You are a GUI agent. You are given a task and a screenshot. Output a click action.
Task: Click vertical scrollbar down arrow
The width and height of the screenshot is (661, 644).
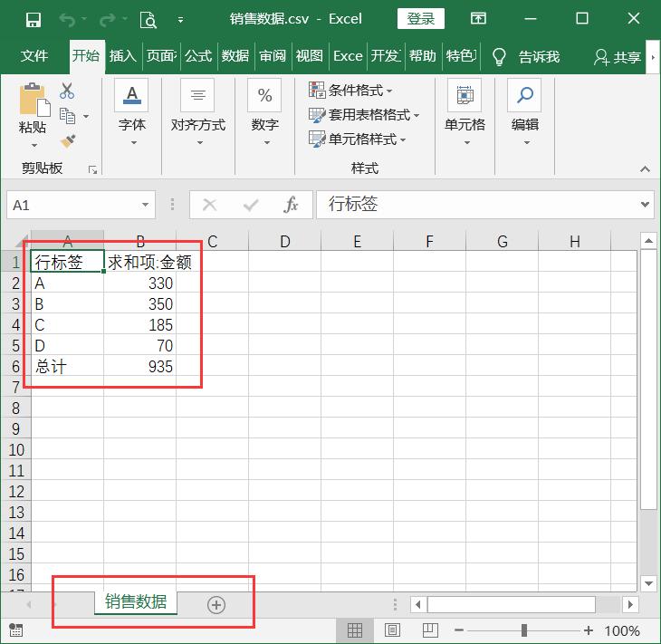(x=648, y=583)
